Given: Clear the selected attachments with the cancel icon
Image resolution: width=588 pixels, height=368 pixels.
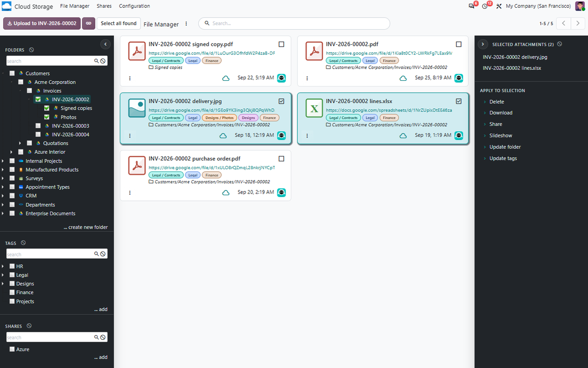Looking at the screenshot, I should pyautogui.click(x=559, y=44).
